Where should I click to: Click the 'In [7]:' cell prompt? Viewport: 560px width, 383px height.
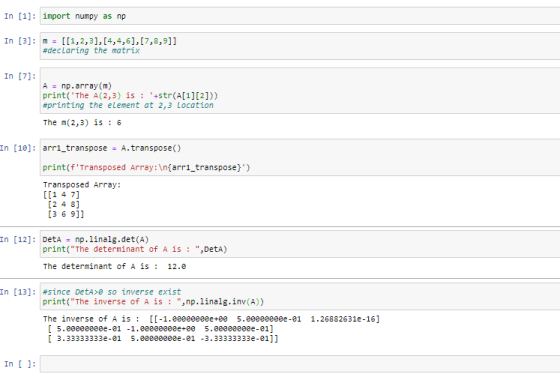(x=20, y=76)
